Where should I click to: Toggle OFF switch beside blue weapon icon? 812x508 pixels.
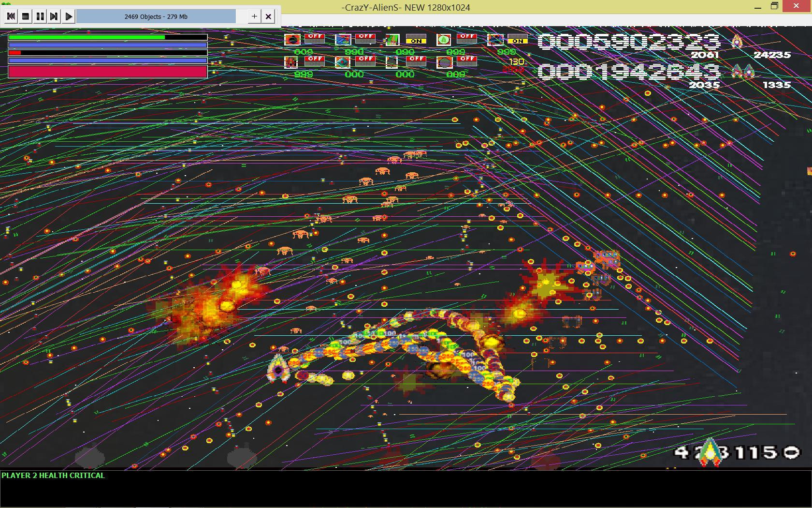pyautogui.click(x=365, y=39)
